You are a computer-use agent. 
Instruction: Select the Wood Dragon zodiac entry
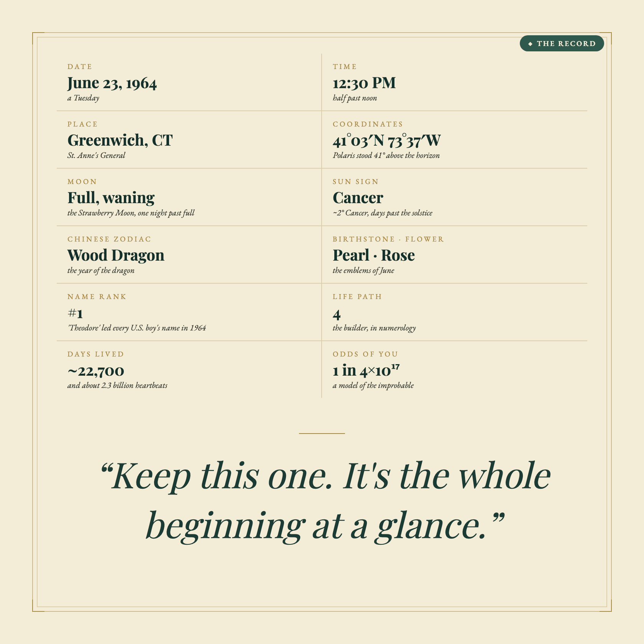(116, 255)
